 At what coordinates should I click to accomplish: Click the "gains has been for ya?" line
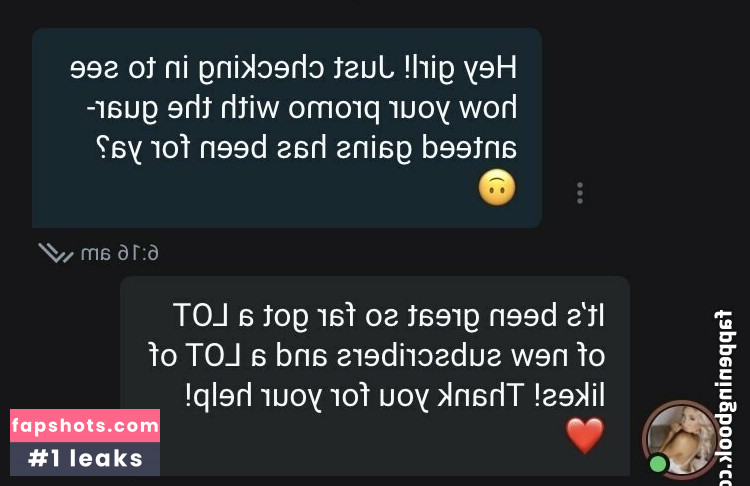point(254,149)
